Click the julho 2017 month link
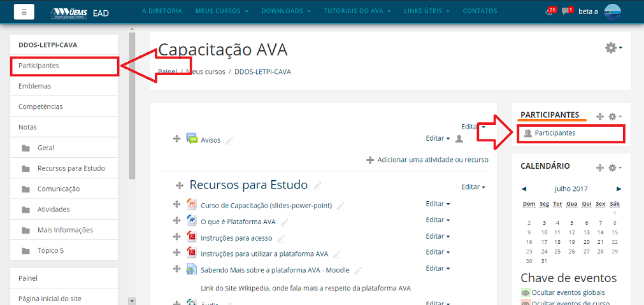 point(571,189)
